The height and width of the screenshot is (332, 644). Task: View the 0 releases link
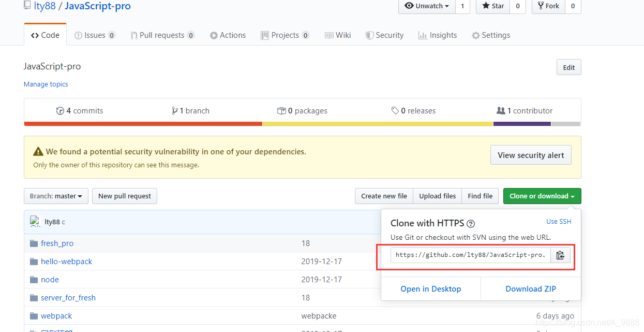413,111
